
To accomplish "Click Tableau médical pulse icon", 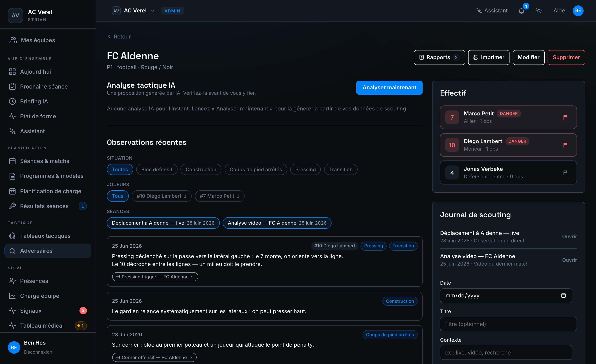I will click(12, 326).
